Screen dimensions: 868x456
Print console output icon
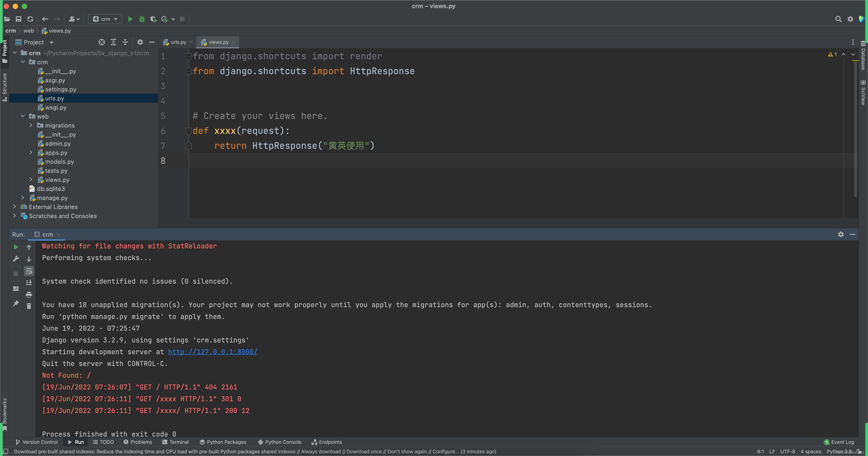(x=29, y=295)
